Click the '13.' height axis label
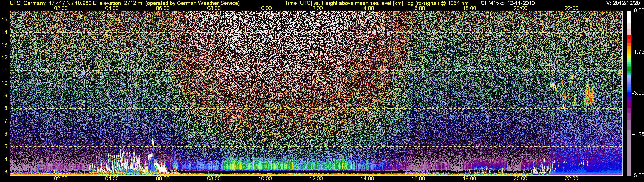 click(x=5, y=45)
